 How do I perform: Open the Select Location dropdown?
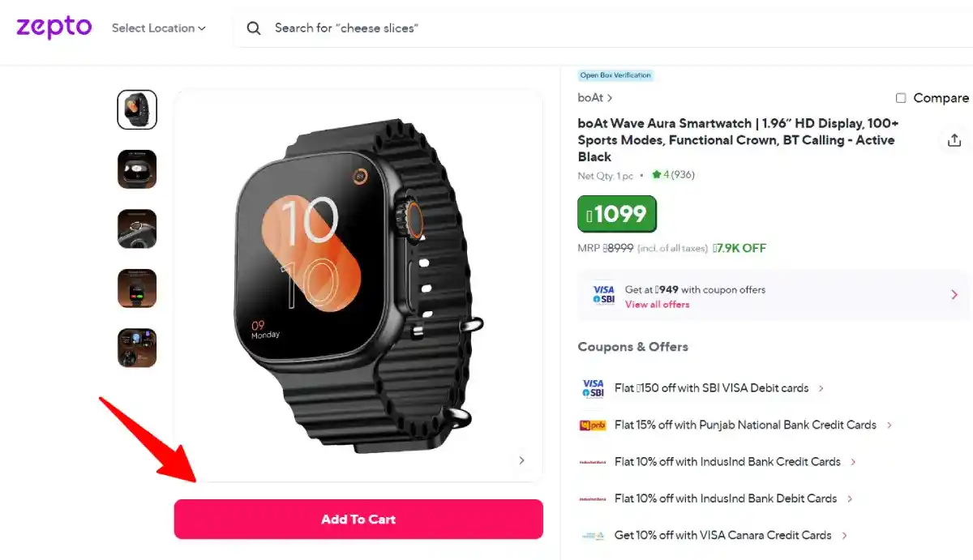tap(157, 28)
